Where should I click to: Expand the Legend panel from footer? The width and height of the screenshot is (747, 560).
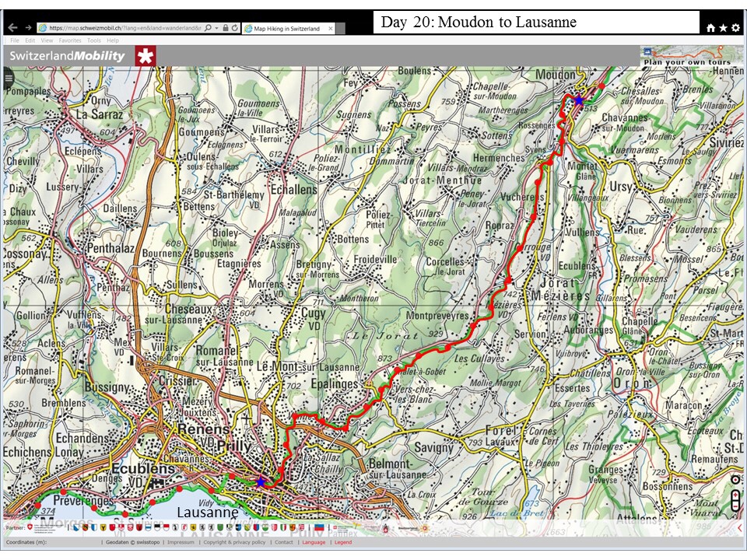[342, 542]
